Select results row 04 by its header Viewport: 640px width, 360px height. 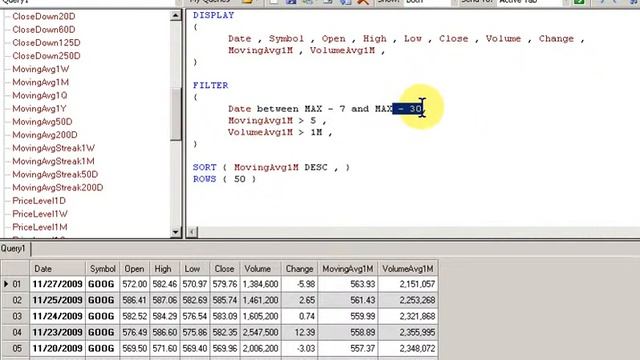15,332
